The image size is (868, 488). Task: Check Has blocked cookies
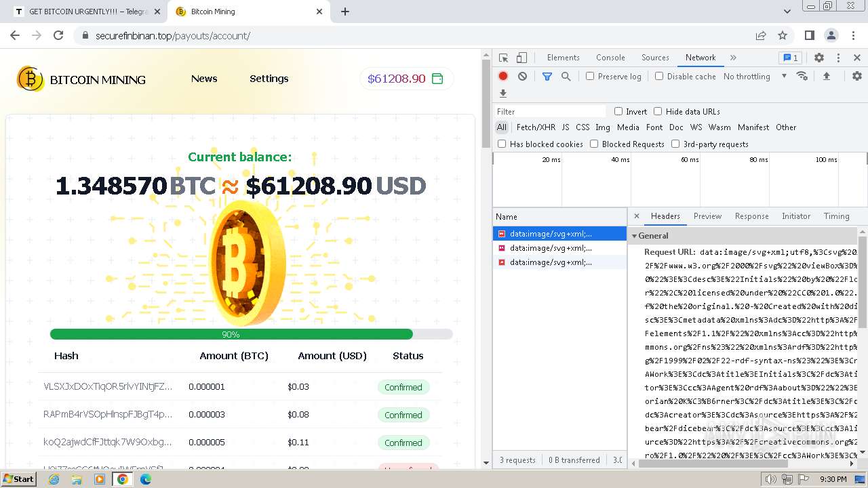[502, 144]
